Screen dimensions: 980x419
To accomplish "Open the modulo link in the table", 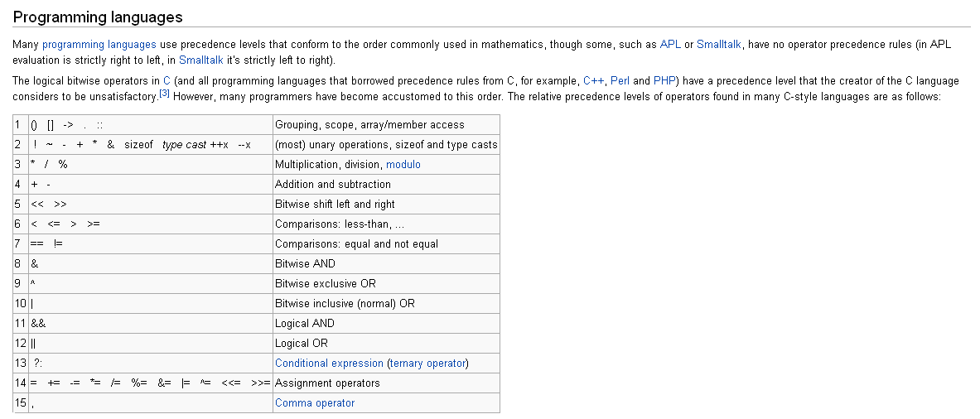I will click(403, 165).
